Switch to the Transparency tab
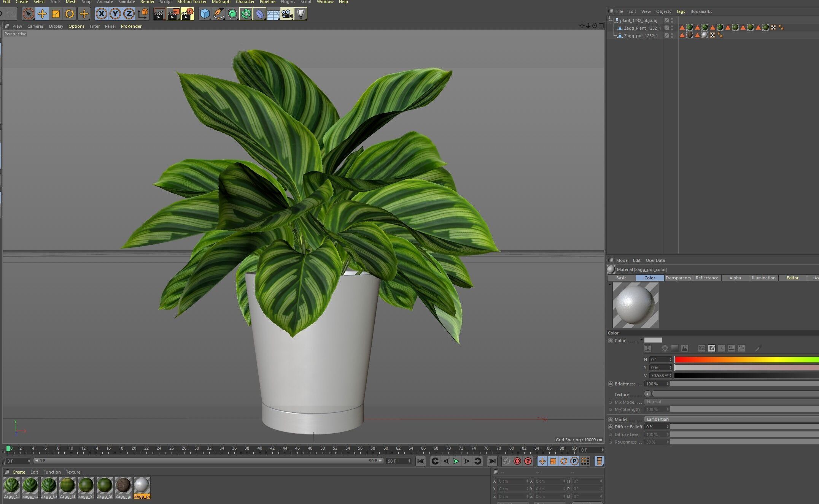819x504 pixels. [678, 278]
